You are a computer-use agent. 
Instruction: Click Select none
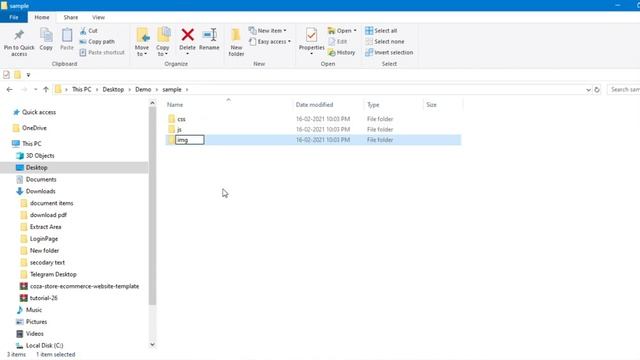(x=384, y=42)
